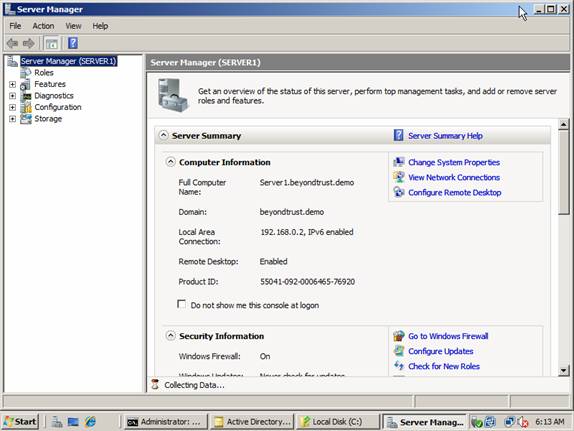This screenshot has height=431, width=574.
Task: Click the Server Manager taskbar button
Action: (x=424, y=422)
